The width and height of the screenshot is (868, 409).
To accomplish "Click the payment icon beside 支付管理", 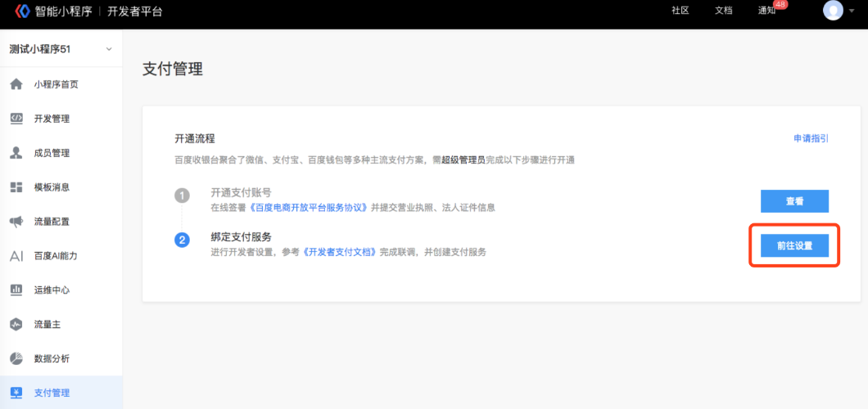I will pyautogui.click(x=16, y=393).
